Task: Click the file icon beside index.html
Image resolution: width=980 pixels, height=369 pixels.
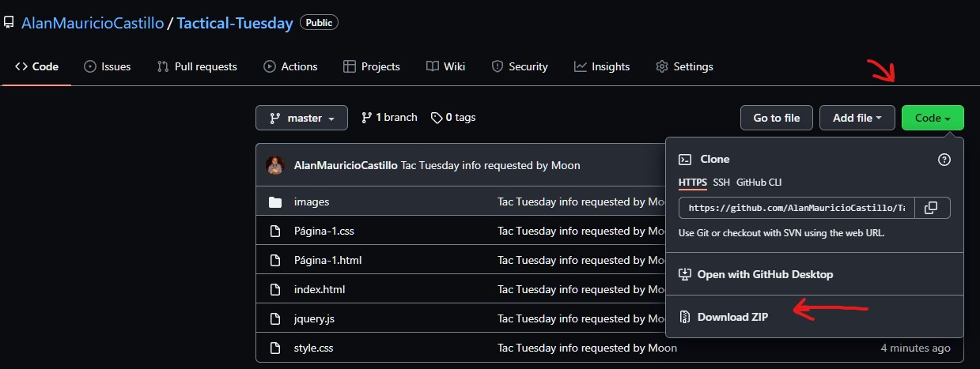Action: click(x=275, y=290)
